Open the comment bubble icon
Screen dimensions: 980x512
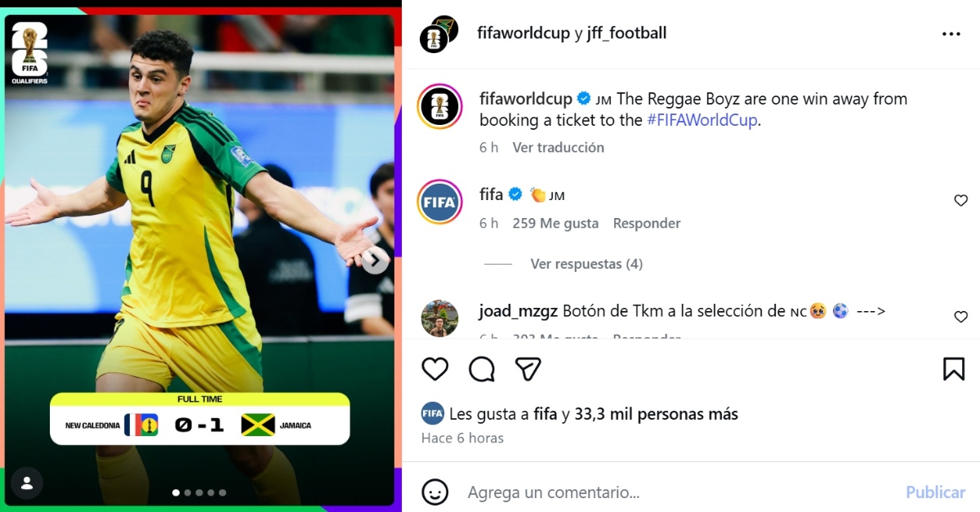(x=482, y=369)
